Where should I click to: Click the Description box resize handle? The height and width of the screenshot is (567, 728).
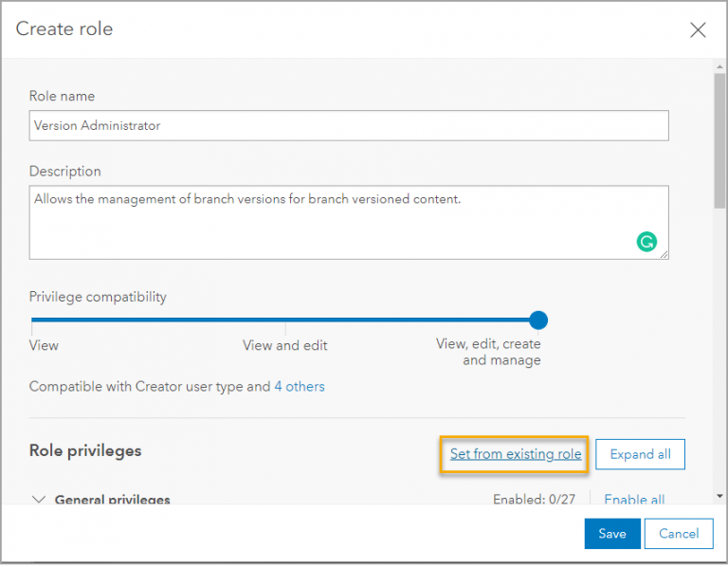(x=664, y=254)
